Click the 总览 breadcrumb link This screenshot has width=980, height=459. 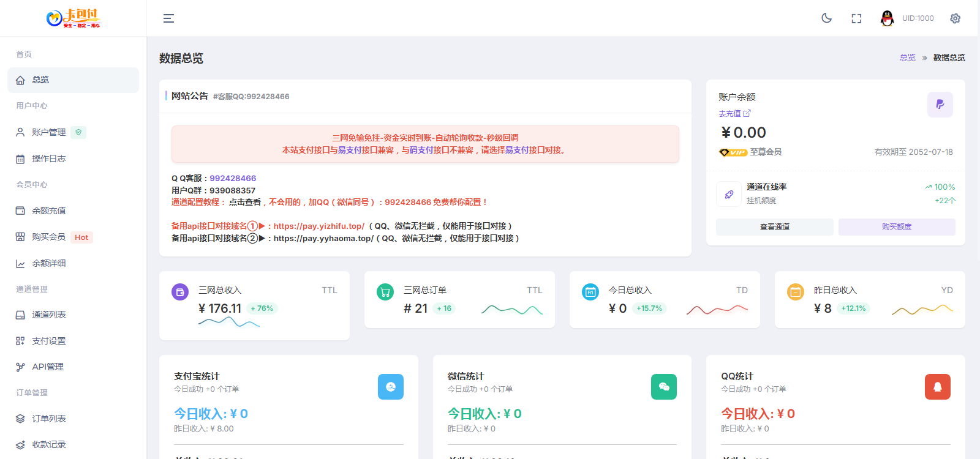pos(908,58)
